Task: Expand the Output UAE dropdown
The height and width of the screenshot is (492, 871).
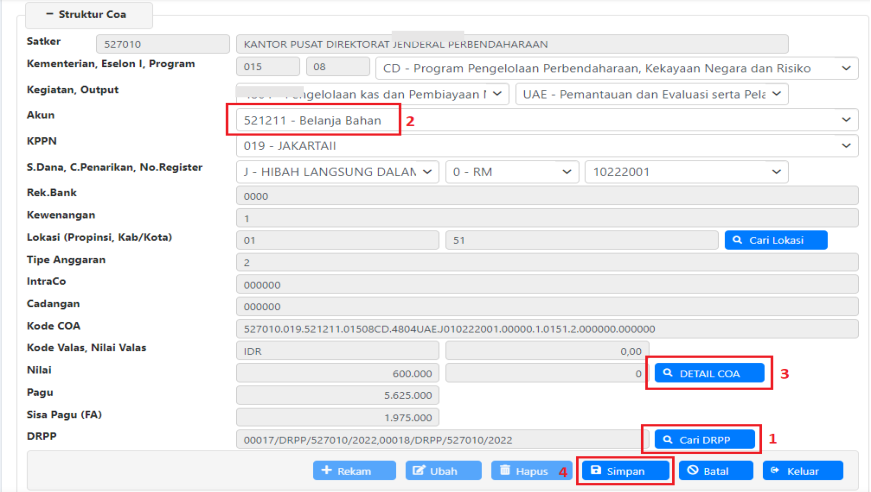Action: [652, 94]
